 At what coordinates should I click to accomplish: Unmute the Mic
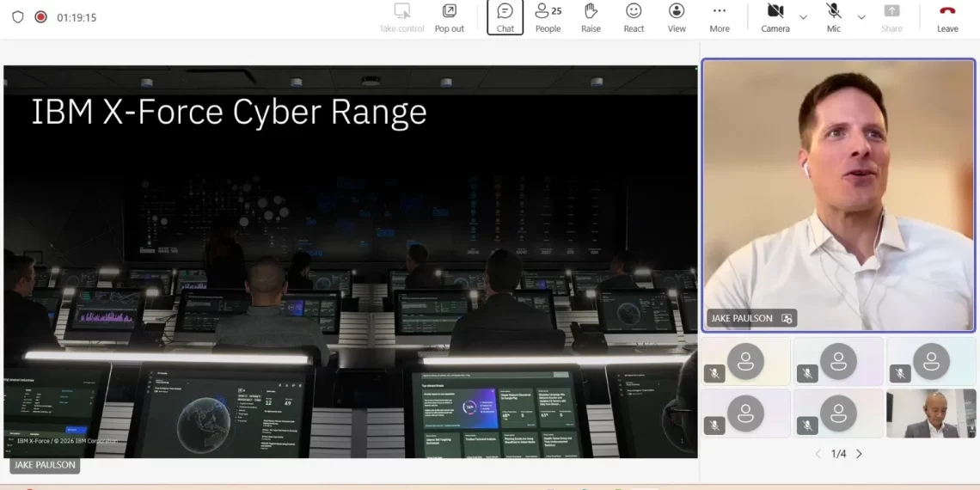click(x=834, y=17)
